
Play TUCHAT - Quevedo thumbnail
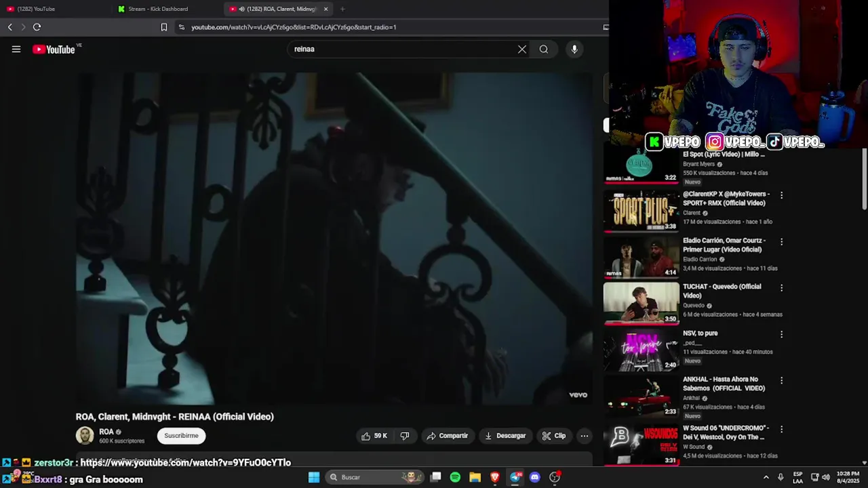[x=641, y=304]
